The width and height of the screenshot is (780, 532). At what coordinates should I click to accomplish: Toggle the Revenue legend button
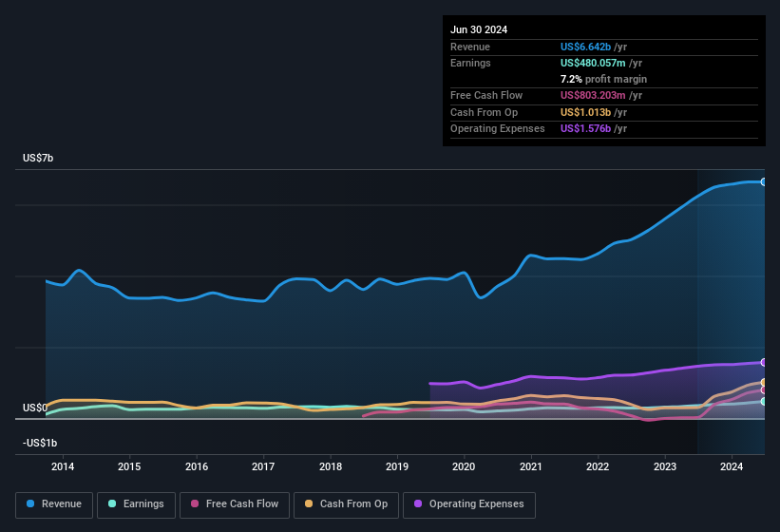click(x=54, y=504)
